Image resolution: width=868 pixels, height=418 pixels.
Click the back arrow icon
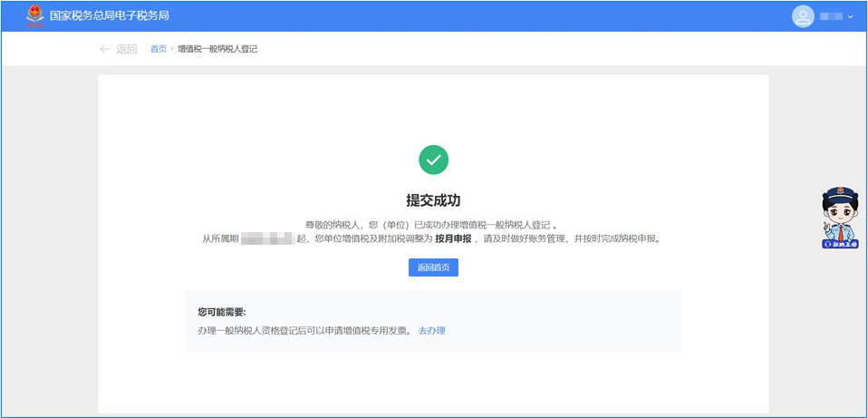click(x=105, y=49)
